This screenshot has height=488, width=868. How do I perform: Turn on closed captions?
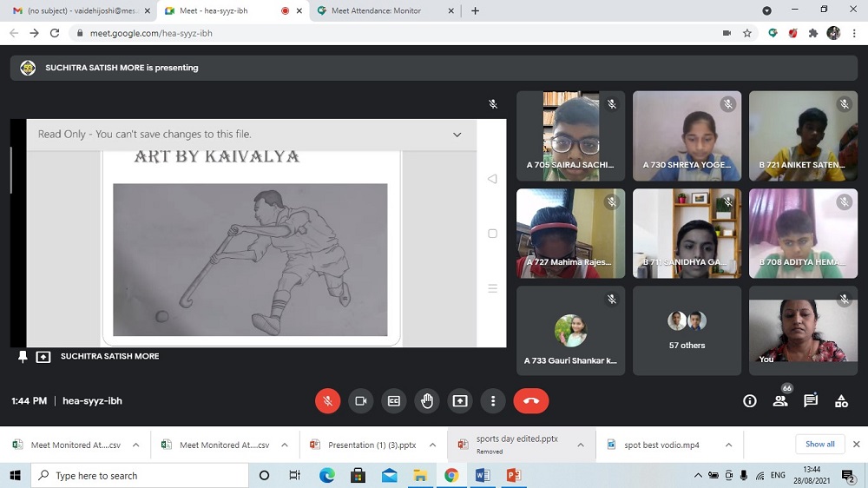click(393, 400)
